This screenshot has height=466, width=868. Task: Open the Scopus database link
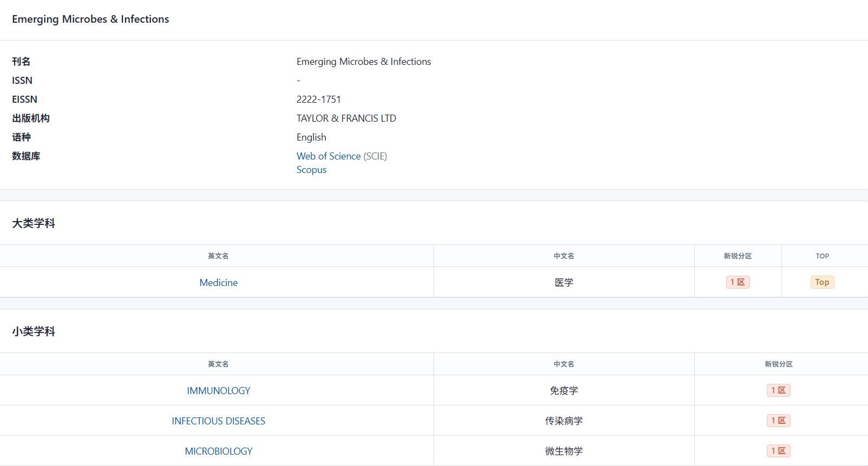pyautogui.click(x=311, y=170)
